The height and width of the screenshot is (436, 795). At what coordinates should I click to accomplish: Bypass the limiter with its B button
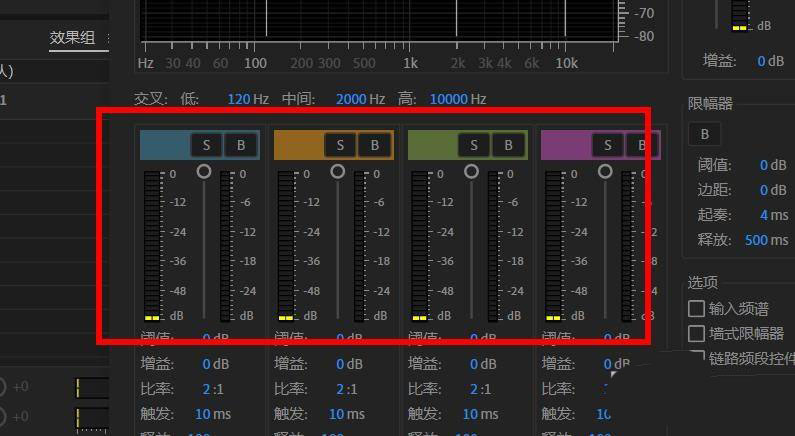[x=704, y=134]
